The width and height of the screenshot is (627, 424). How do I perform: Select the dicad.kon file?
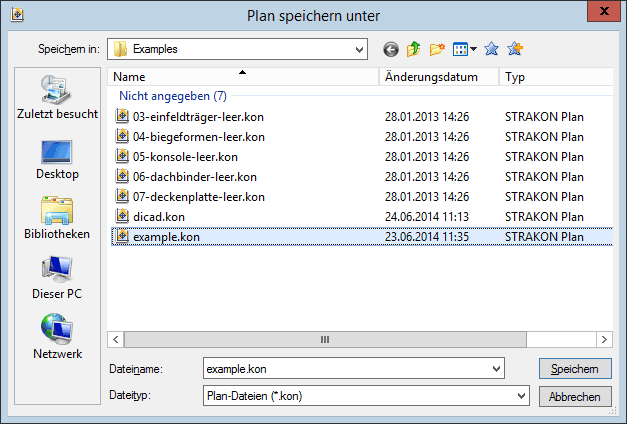(158, 216)
